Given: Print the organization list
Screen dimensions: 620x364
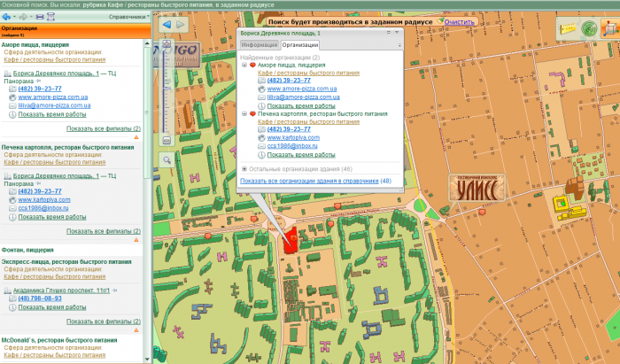Looking at the screenshot, I should point(40,17).
